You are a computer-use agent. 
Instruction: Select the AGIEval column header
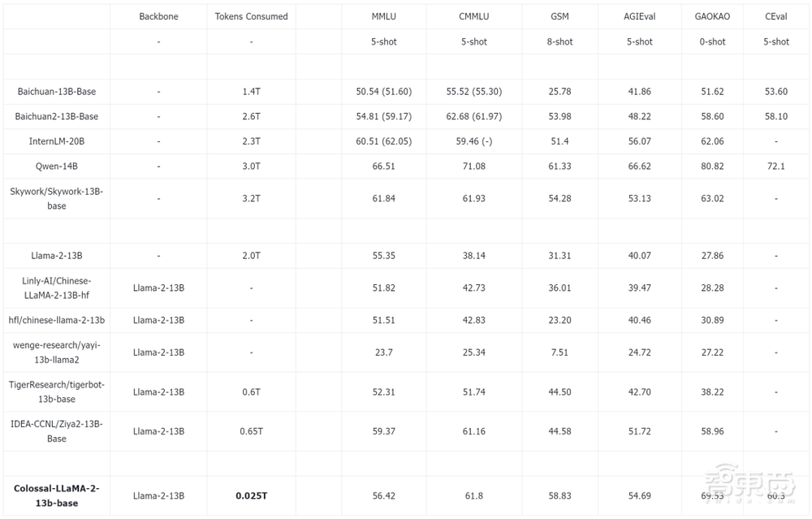click(x=639, y=16)
